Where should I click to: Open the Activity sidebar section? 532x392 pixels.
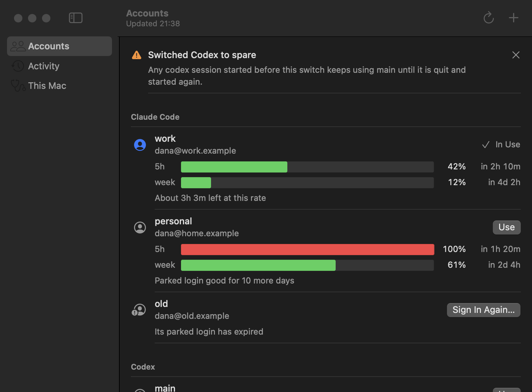59,66
